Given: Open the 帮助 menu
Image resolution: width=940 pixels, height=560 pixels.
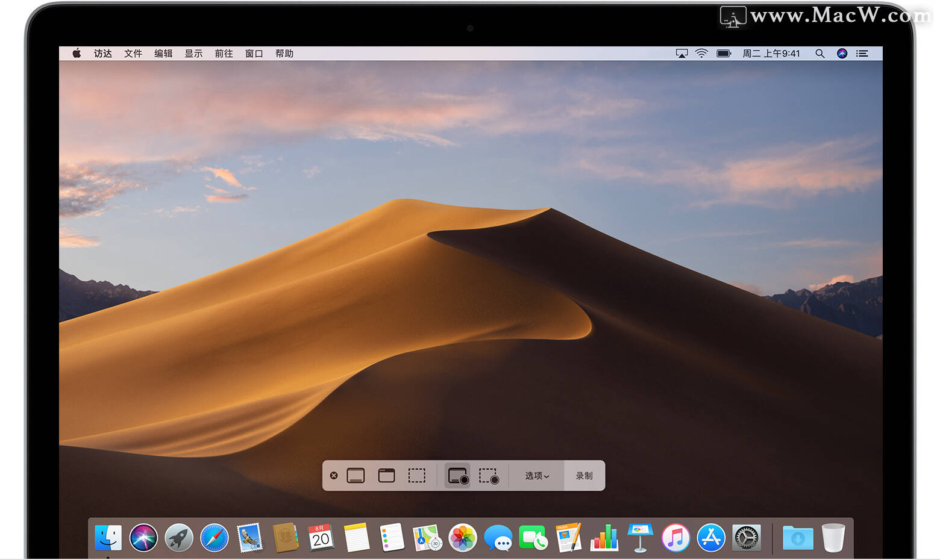Looking at the screenshot, I should click(x=284, y=54).
